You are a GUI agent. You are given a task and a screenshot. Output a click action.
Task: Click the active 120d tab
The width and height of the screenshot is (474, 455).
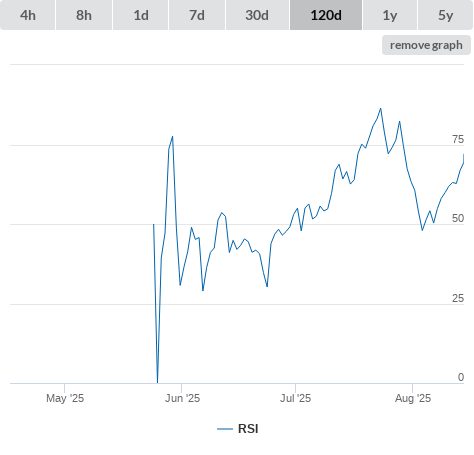(x=326, y=15)
